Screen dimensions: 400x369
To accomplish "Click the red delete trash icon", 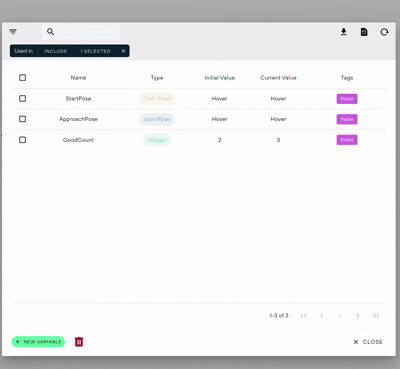I will tap(79, 342).
